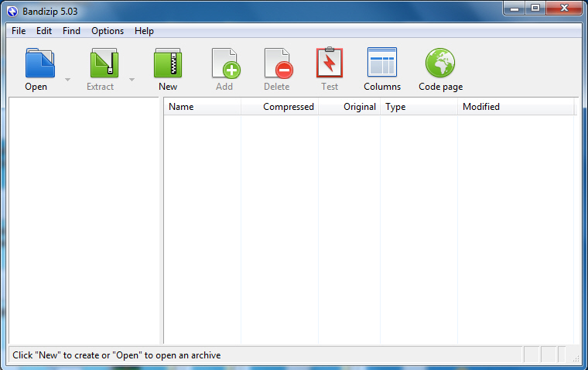The image size is (588, 370).
Task: Sort by the Modified column header
Action: click(x=515, y=107)
